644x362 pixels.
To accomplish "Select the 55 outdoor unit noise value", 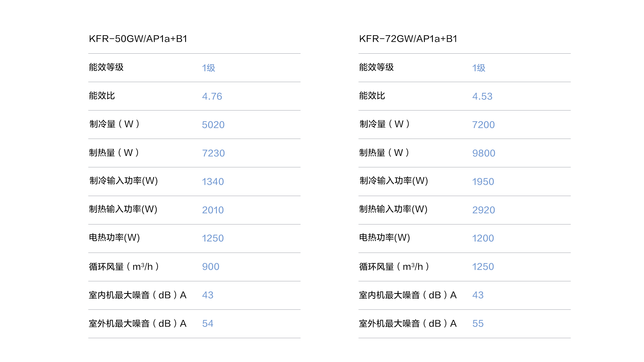I will (478, 323).
